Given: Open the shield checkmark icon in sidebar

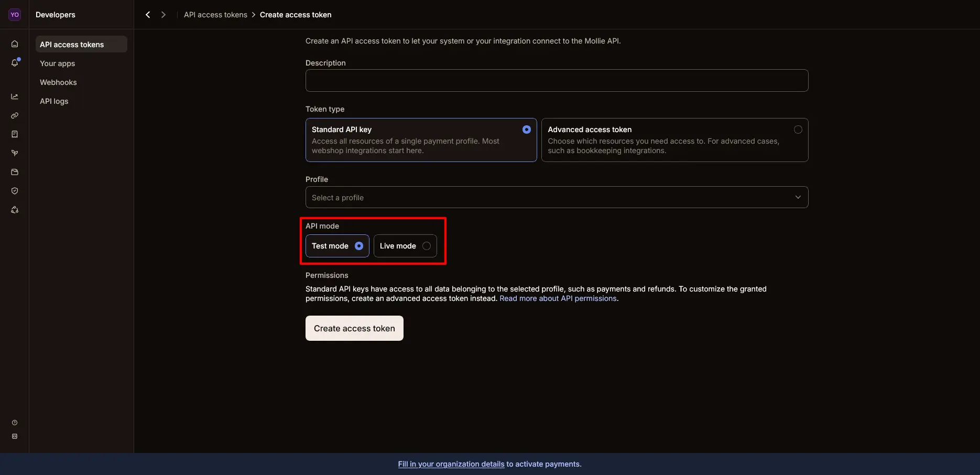Looking at the screenshot, I should tap(15, 191).
